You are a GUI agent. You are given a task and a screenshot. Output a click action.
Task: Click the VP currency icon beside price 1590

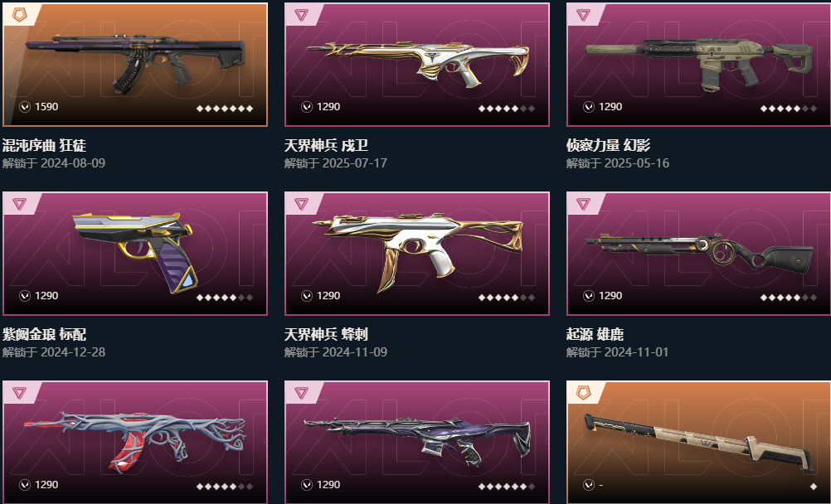(25, 107)
